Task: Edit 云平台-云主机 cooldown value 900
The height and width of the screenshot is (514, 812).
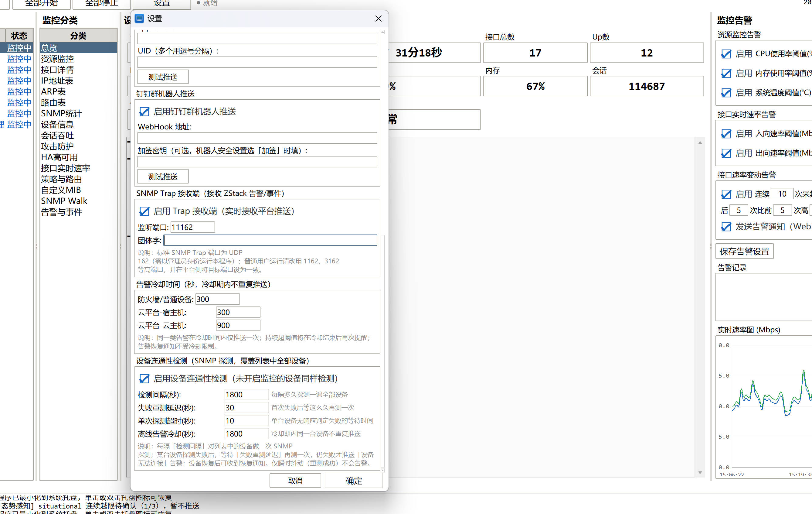Action: (238, 325)
